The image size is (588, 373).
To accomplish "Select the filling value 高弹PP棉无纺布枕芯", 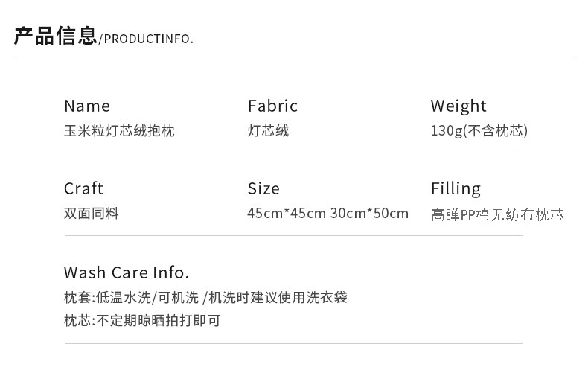I will pos(497,215).
